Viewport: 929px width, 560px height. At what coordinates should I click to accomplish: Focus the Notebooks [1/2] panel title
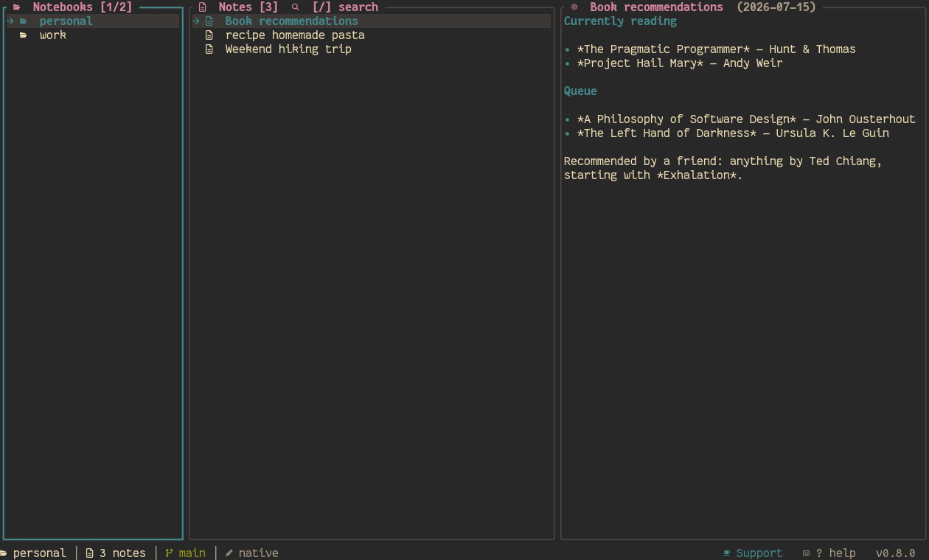(83, 7)
